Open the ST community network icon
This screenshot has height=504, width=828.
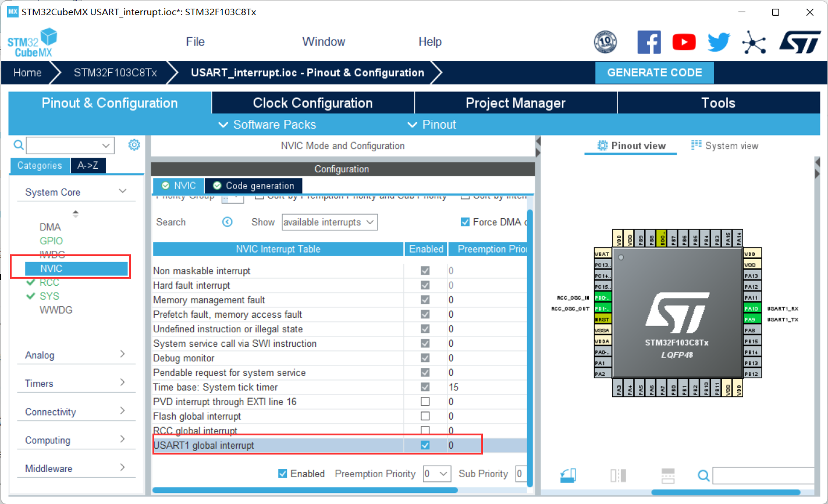tap(754, 42)
